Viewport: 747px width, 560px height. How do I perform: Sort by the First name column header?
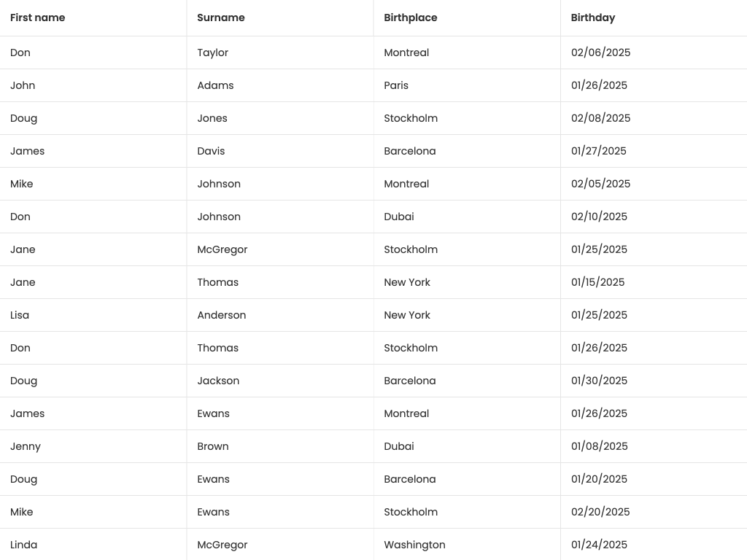[x=38, y=17]
